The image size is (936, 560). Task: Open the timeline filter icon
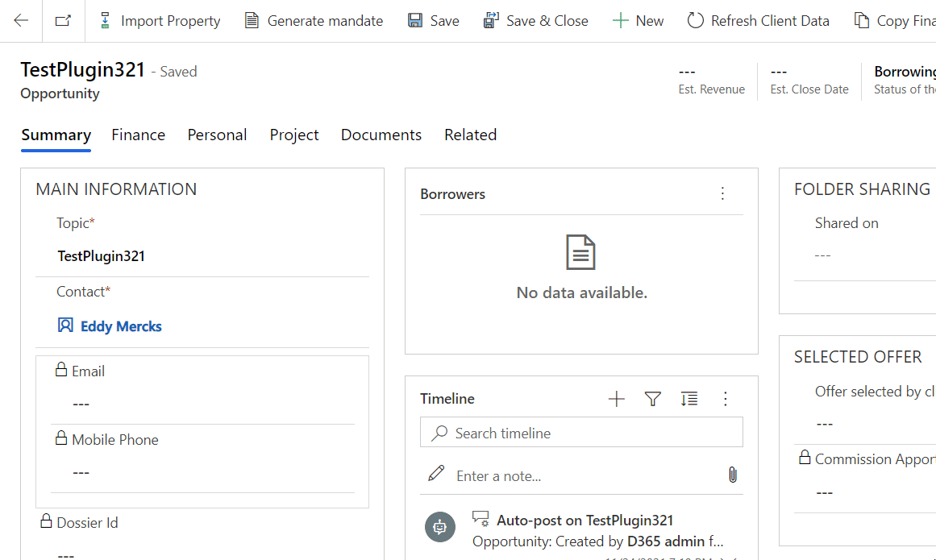click(653, 399)
